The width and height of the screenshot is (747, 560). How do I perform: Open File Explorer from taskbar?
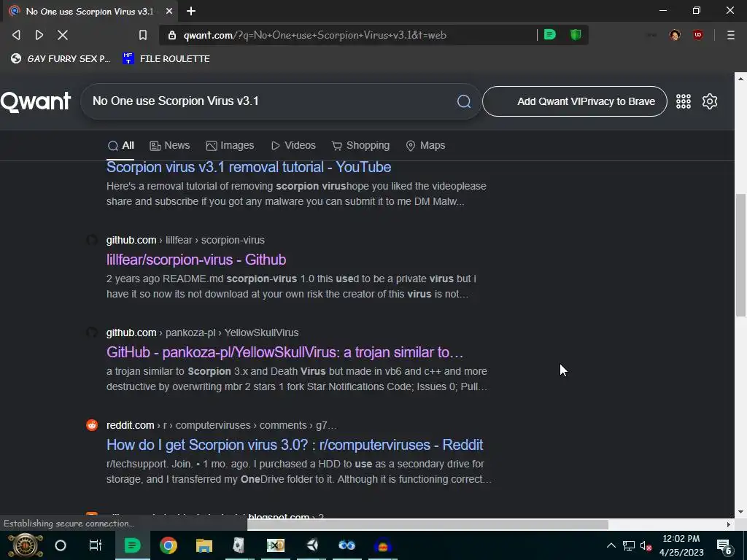[x=204, y=545]
